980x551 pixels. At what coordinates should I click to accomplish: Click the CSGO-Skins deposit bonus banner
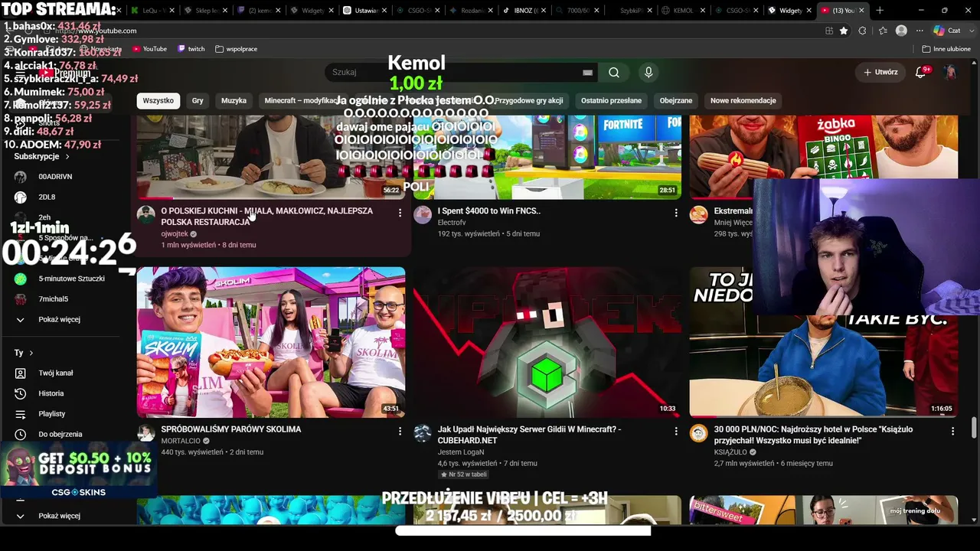(78, 471)
